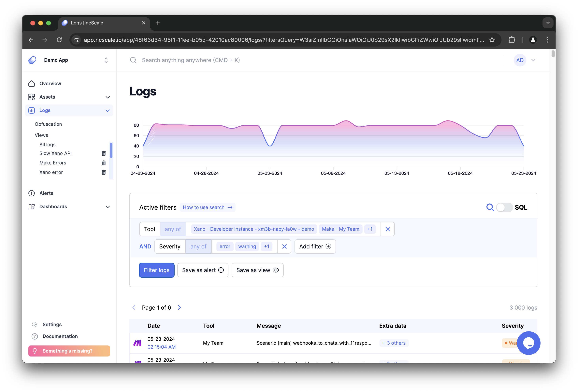Image resolution: width=578 pixels, height=392 pixels.
Task: Click the ncScale logo icon beside Demo App
Action: click(x=32, y=60)
